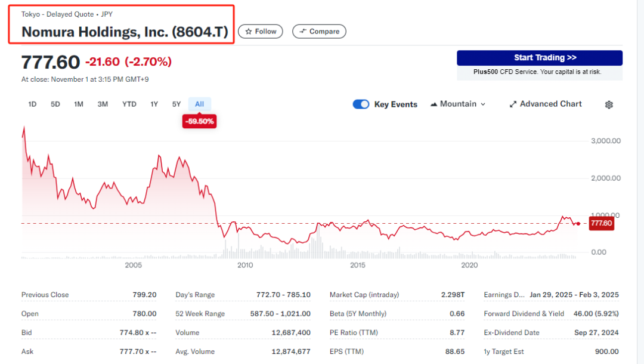Click the 2010 label on chart axis
Image resolution: width=644 pixels, height=364 pixels.
[x=245, y=265]
